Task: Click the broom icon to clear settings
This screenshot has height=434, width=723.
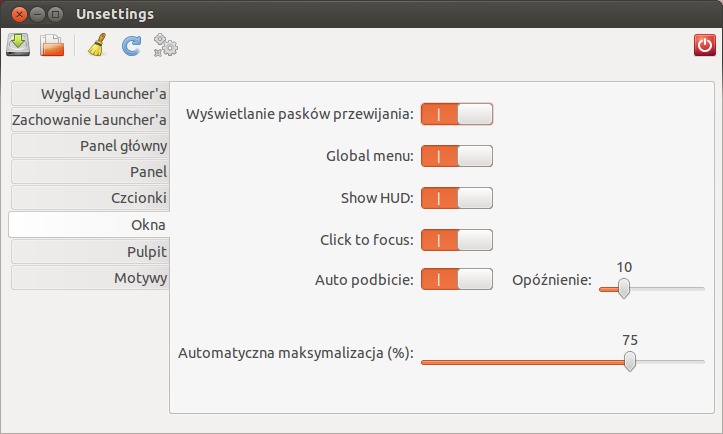Action: [97, 45]
